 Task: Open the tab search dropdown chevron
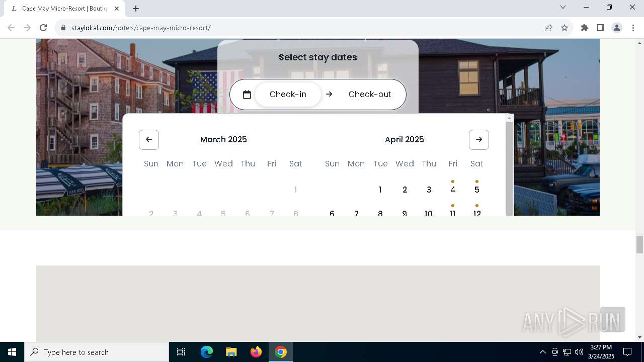pyautogui.click(x=563, y=7)
